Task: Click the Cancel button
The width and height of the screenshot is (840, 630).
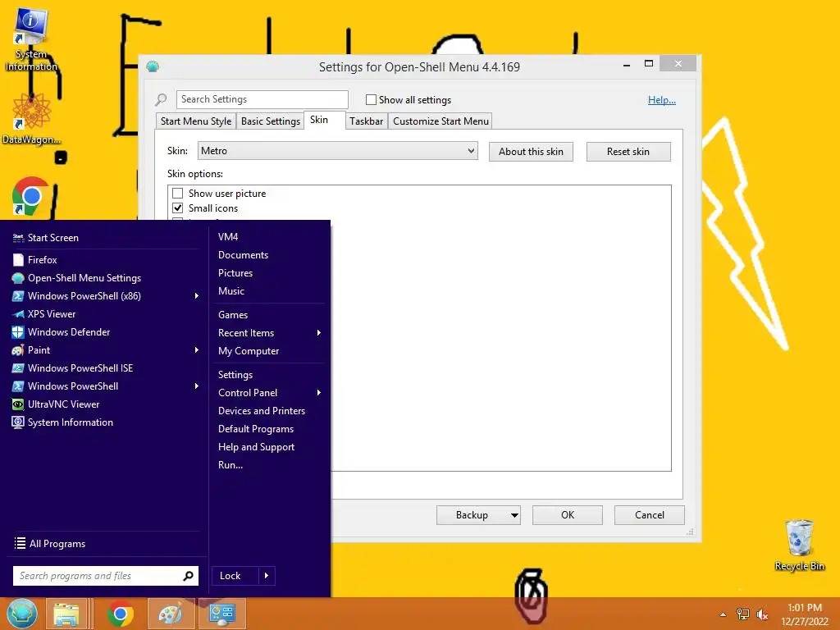Action: point(650,515)
